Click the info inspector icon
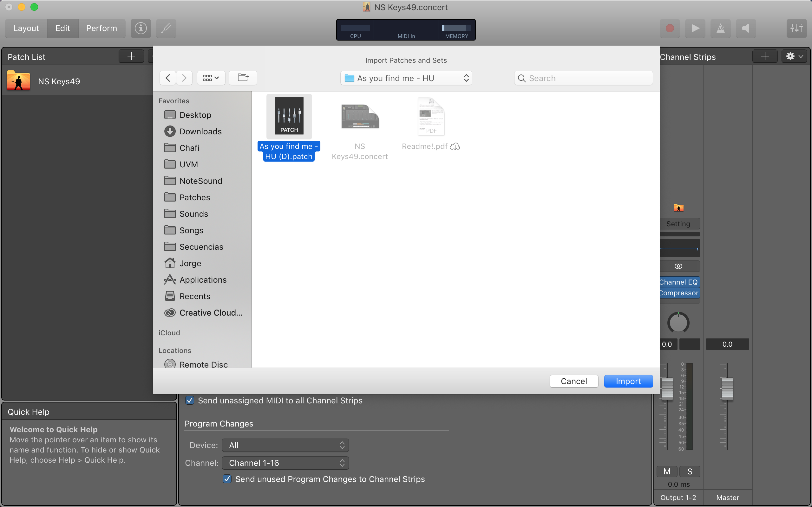The image size is (812, 507). [x=141, y=28]
